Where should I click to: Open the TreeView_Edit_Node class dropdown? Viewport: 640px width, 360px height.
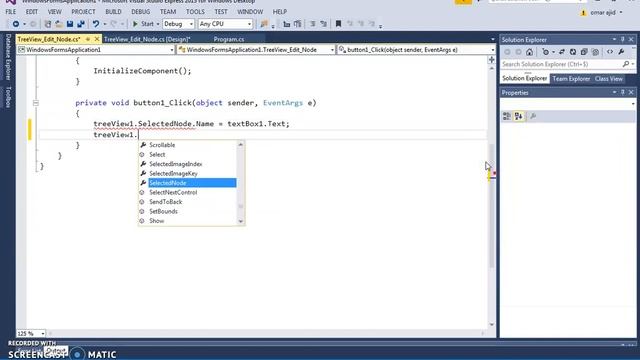[256, 50]
